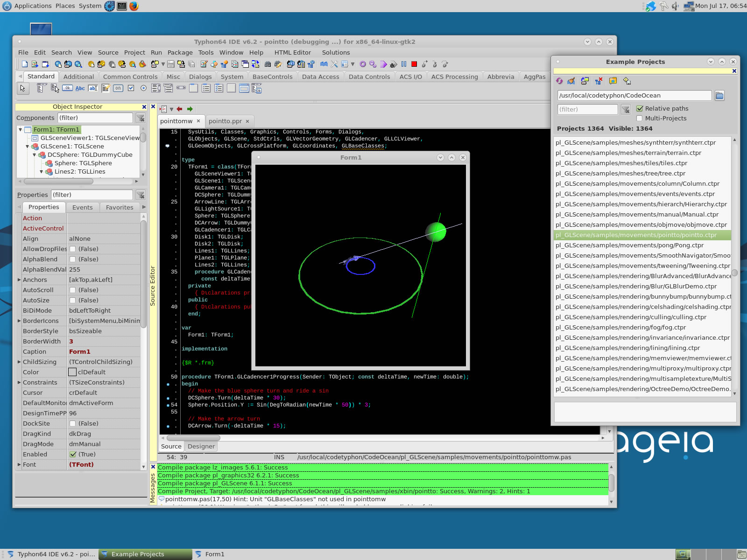This screenshot has height=560, width=747.
Task: Switch to the Designer tab below editor
Action: (201, 446)
